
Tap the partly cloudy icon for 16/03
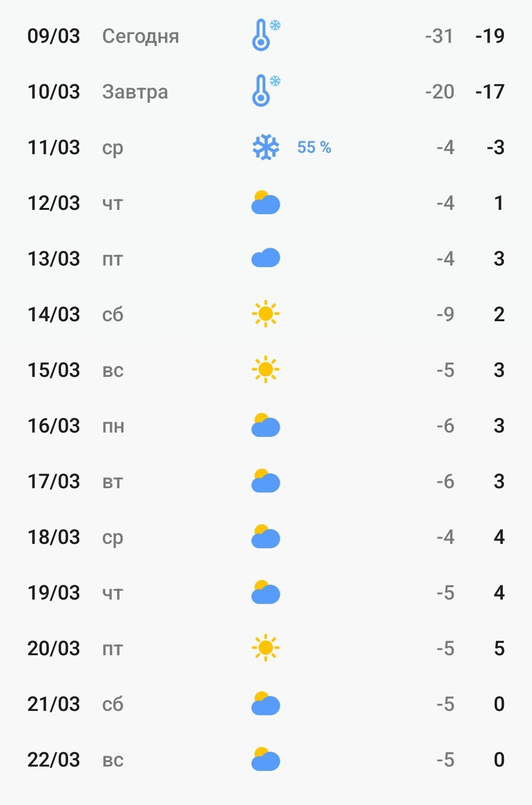click(x=266, y=425)
